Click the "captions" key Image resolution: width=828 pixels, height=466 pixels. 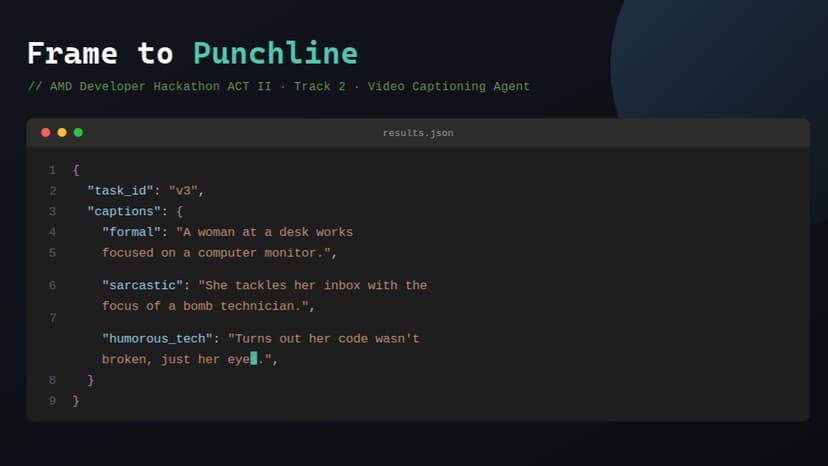click(124, 211)
